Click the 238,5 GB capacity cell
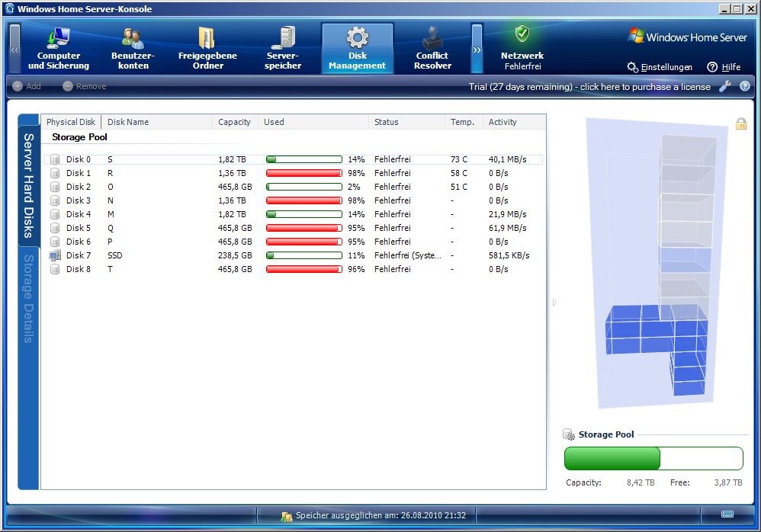761x532 pixels. click(235, 255)
